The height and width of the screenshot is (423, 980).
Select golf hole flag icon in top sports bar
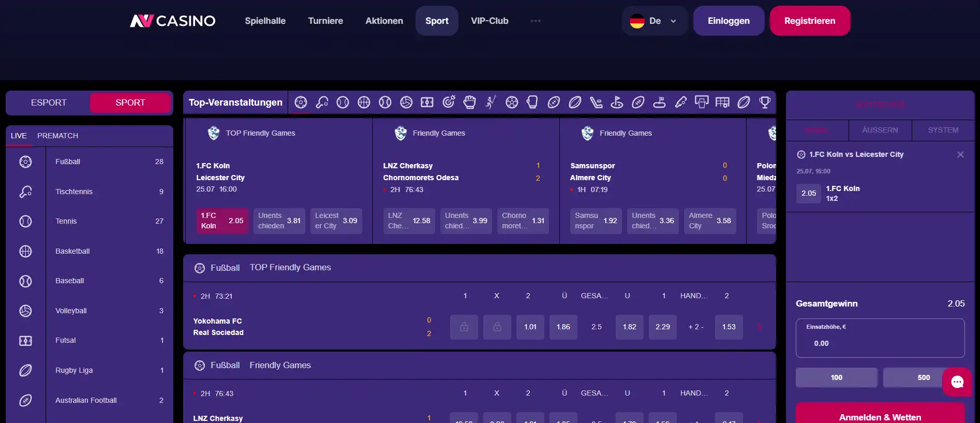(617, 102)
